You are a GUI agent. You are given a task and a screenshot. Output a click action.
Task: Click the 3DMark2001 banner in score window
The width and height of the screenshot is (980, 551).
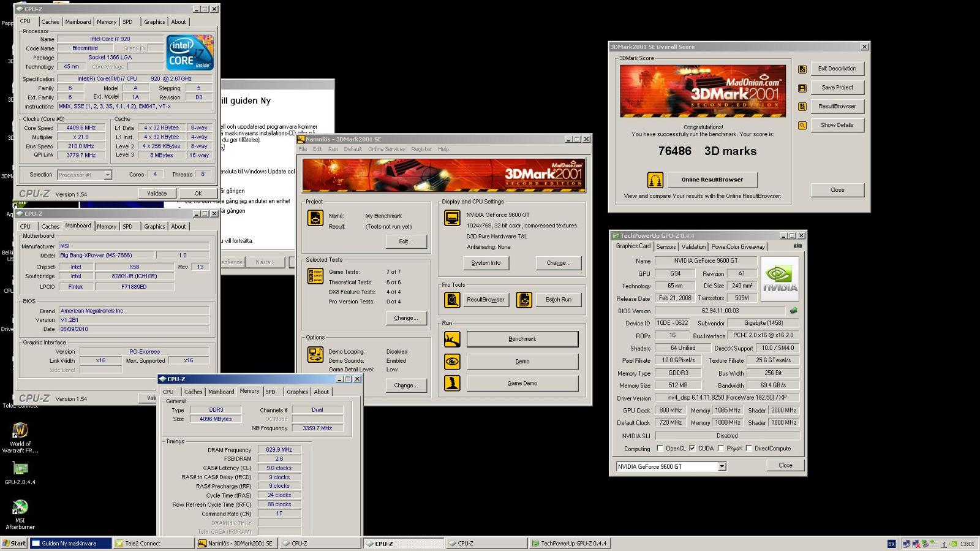(703, 91)
